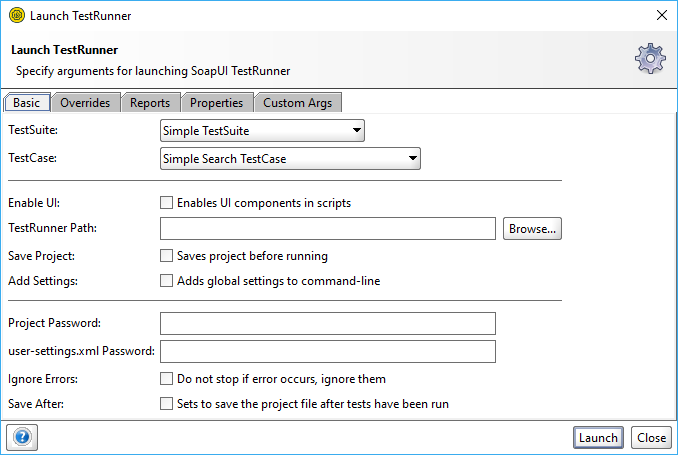Open the TestSuite dropdown
This screenshot has height=455, width=678.
262,131
